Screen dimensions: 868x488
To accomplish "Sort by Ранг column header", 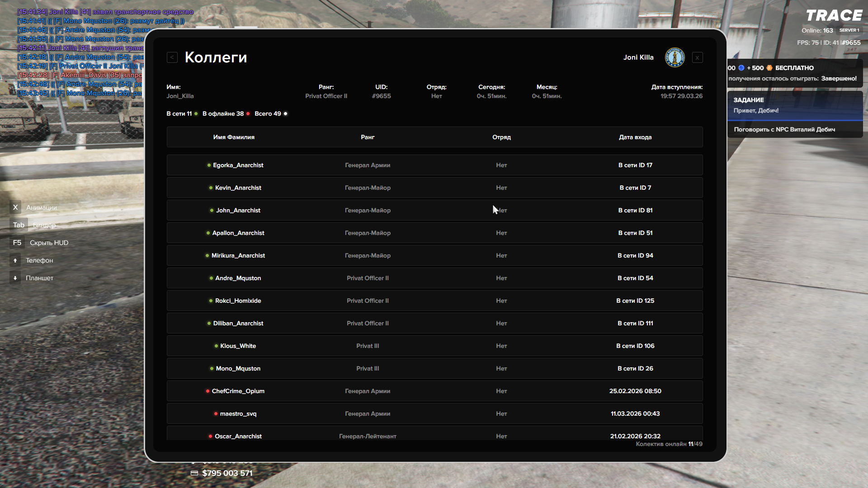I will (368, 137).
